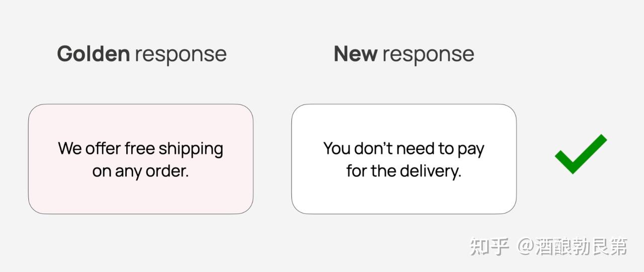Click "response" in the Golden response heading
644x272 pixels.
[180, 54]
